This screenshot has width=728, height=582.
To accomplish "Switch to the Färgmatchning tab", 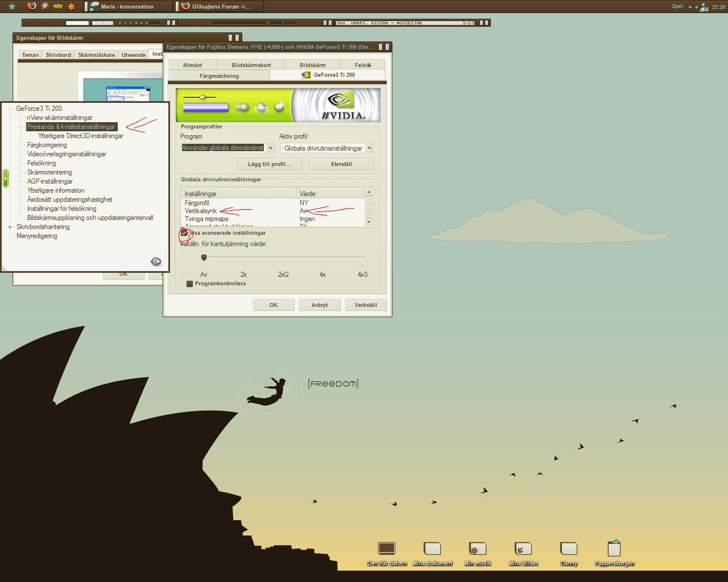I will click(x=219, y=76).
